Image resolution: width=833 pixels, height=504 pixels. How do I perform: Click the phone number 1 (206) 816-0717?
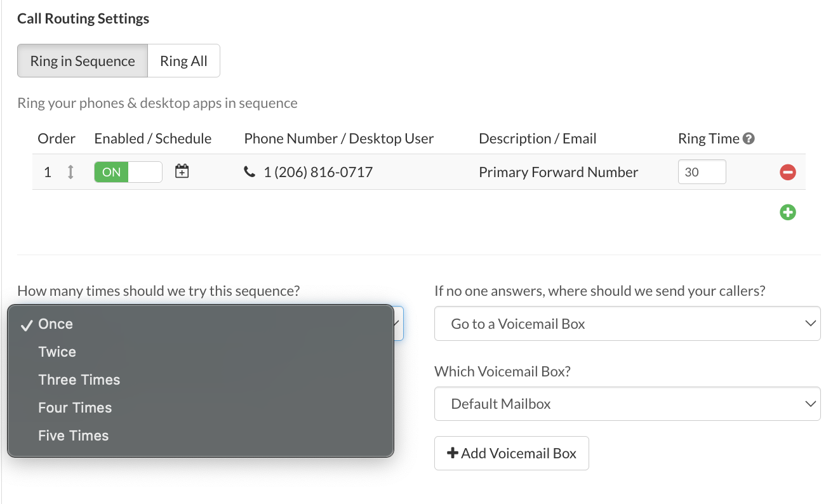coord(318,172)
